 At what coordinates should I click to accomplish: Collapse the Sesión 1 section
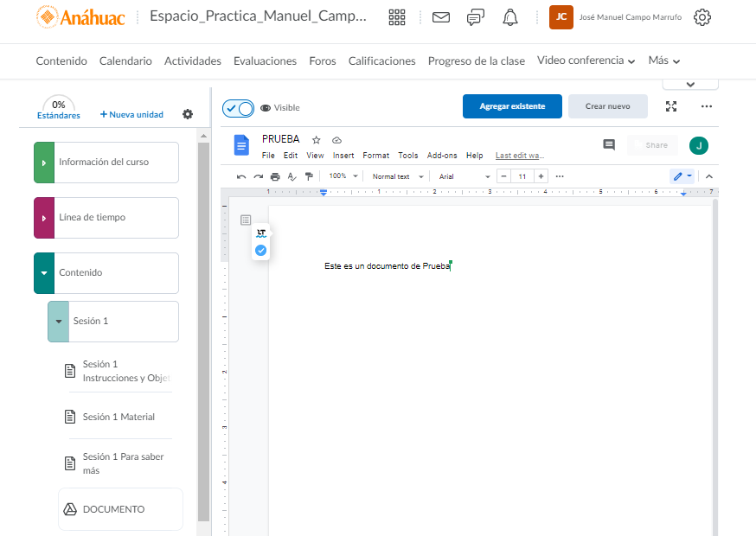(x=58, y=322)
